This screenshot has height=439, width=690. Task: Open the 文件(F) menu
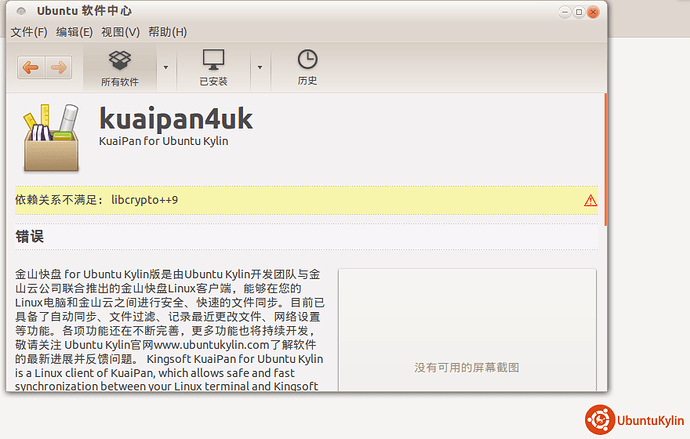29,32
